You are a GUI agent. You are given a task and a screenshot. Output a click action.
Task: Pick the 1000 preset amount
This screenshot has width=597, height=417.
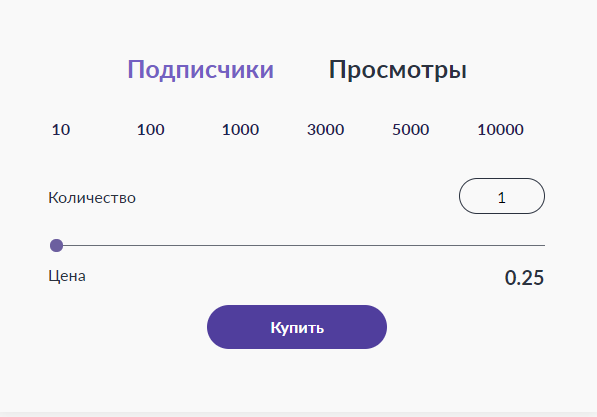(240, 130)
